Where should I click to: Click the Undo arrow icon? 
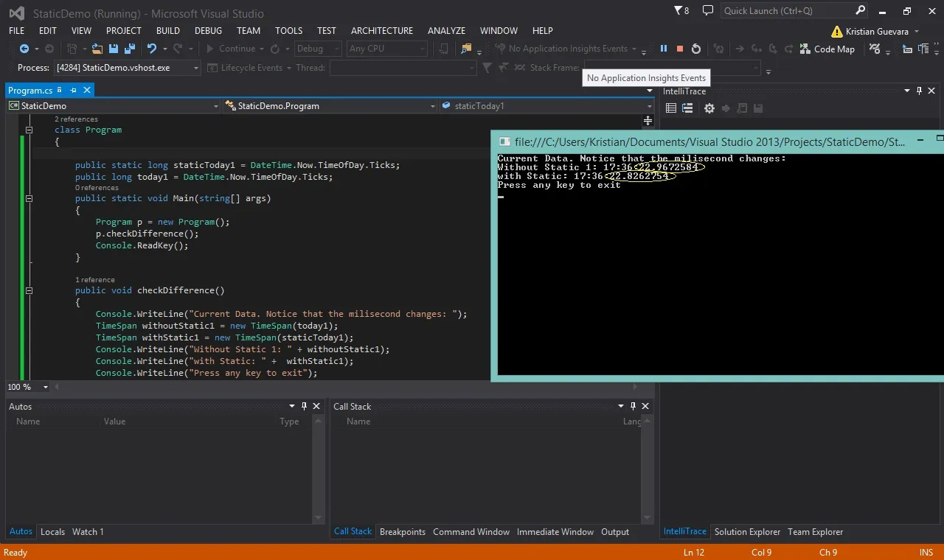click(152, 49)
